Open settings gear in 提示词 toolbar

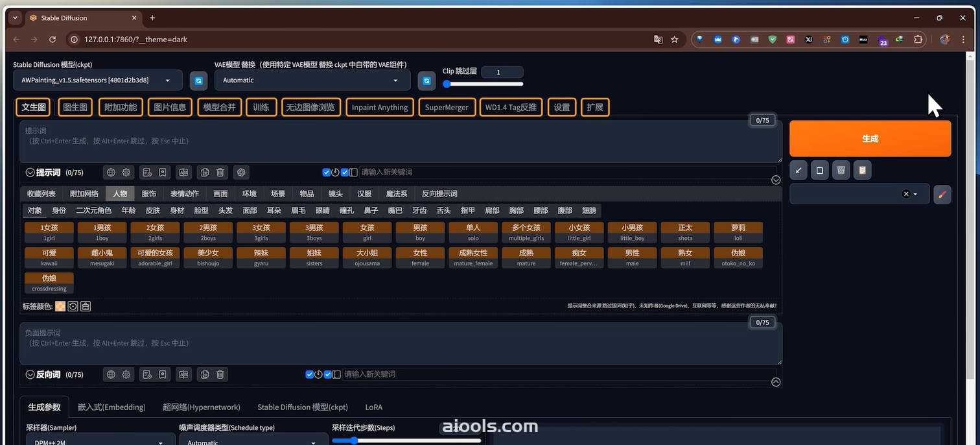[126, 173]
